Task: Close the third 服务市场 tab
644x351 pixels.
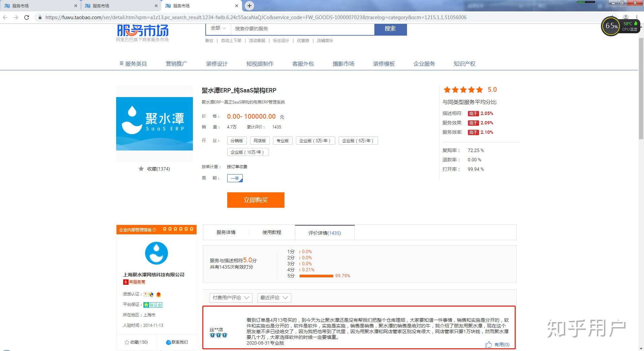Action: pyautogui.click(x=237, y=6)
